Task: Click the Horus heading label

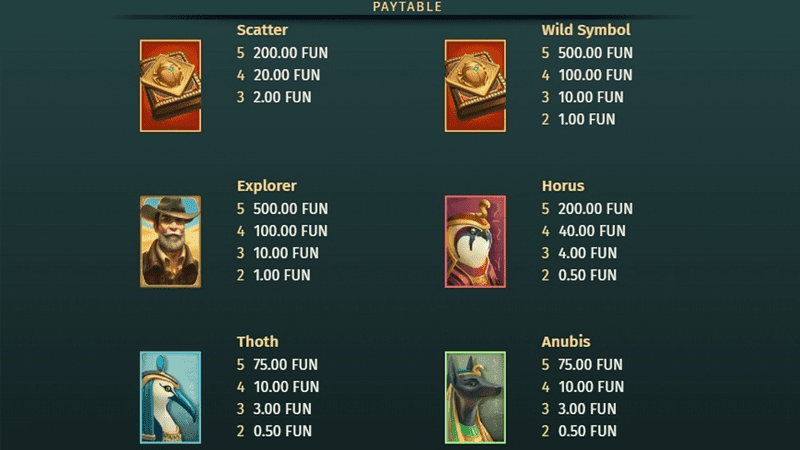Action: click(563, 186)
